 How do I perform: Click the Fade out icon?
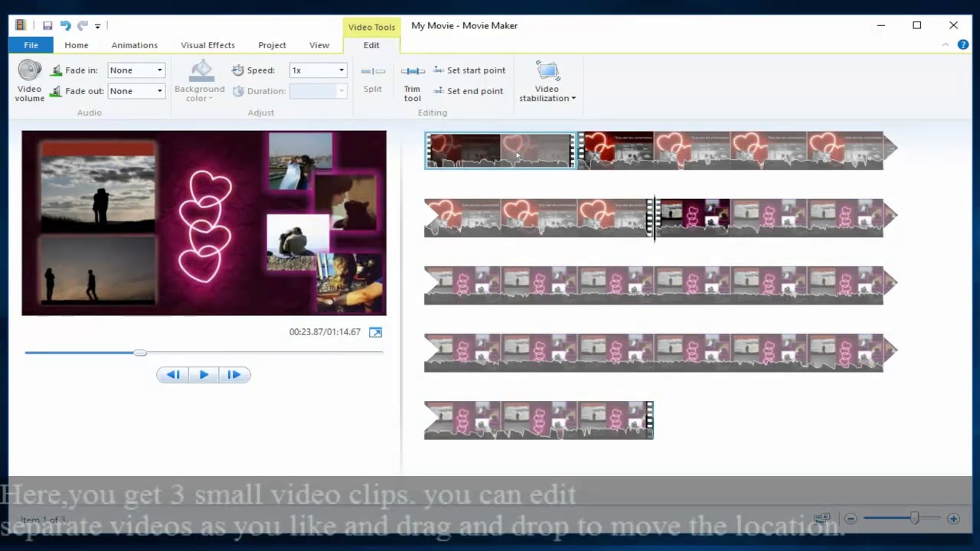(x=56, y=91)
